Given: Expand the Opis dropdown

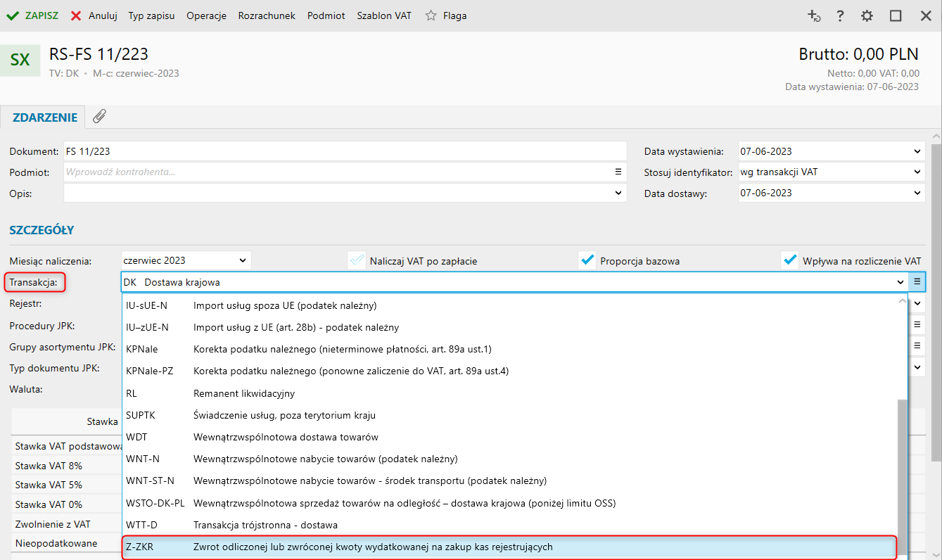Looking at the screenshot, I should point(618,193).
